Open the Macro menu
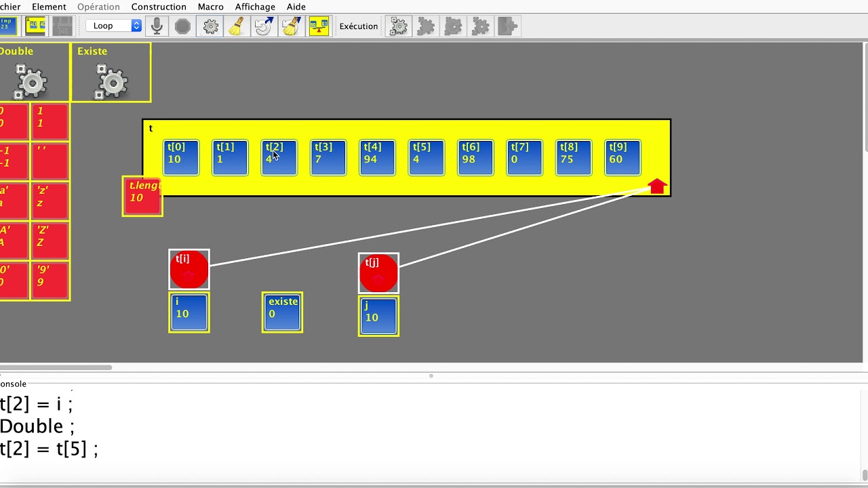Viewport: 868px width, 488px height. [x=210, y=7]
